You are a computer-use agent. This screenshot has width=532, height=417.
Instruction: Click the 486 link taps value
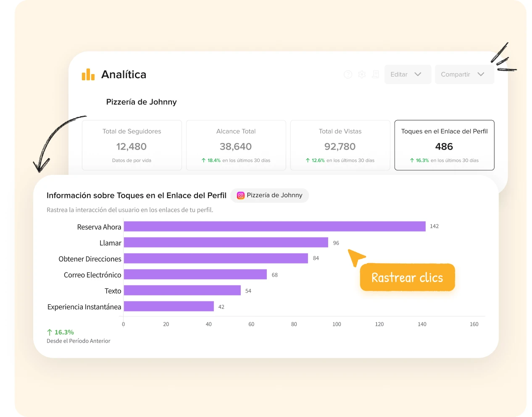[444, 147]
